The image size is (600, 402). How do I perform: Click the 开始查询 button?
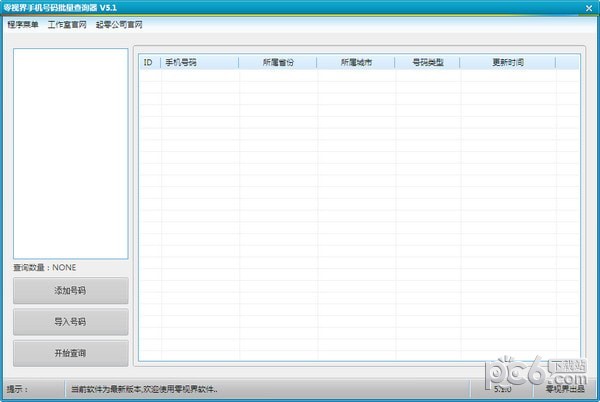[x=70, y=353]
